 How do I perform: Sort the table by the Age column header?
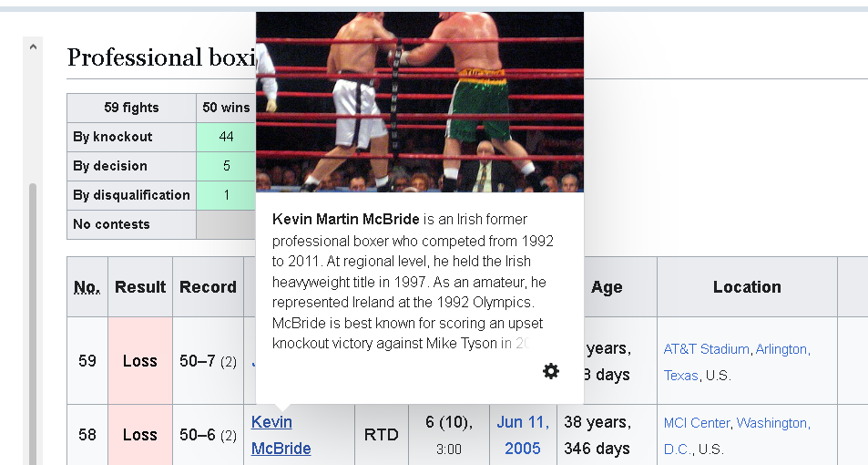[x=607, y=287]
